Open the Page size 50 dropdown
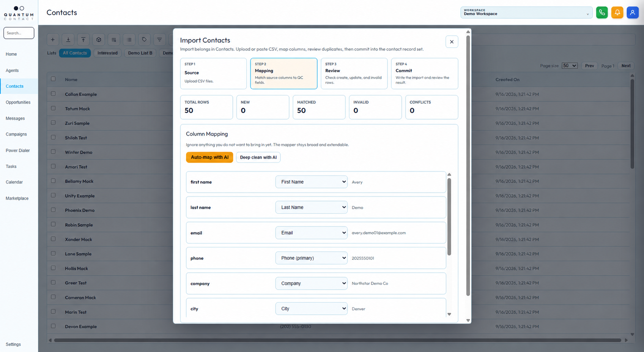 pos(570,66)
